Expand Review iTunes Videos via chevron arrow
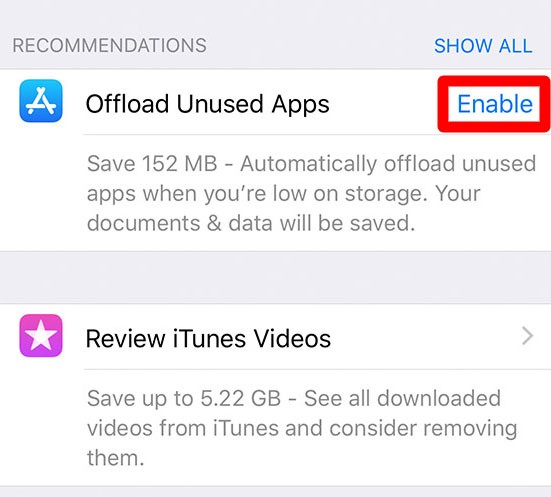This screenshot has height=497, width=551. [x=527, y=336]
